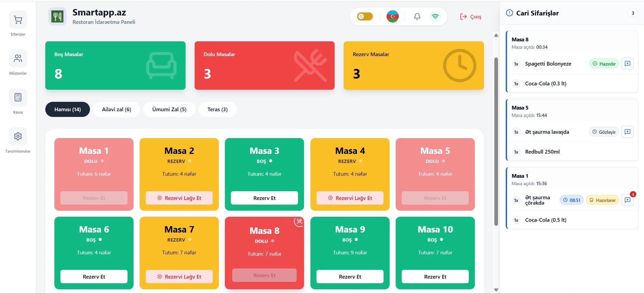This screenshot has width=644, height=294.
Task: Click Tutum: 6 nəfər on Masa 1
Action: pyautogui.click(x=94, y=174)
